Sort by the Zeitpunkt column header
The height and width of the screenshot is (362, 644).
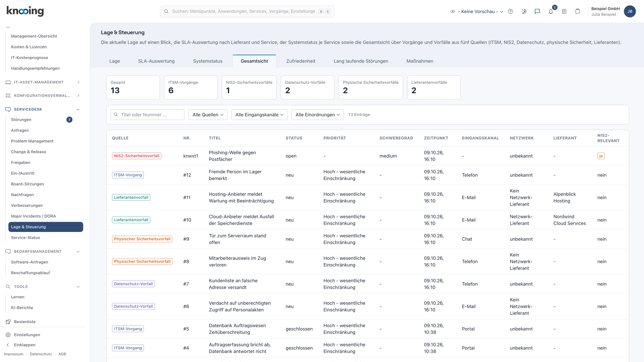pyautogui.click(x=436, y=138)
